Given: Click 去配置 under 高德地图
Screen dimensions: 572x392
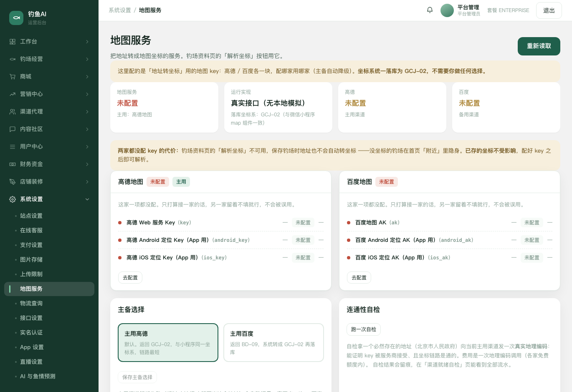Looking at the screenshot, I should pyautogui.click(x=130, y=278).
